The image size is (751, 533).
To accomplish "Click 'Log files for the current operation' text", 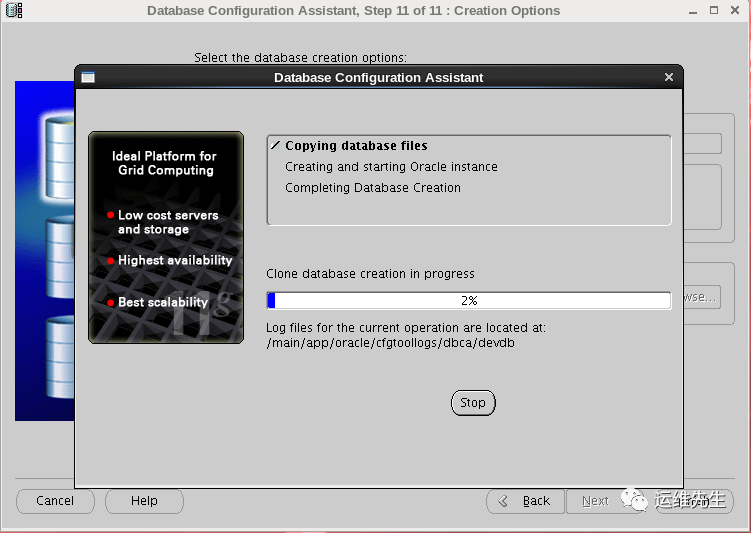I will (406, 328).
